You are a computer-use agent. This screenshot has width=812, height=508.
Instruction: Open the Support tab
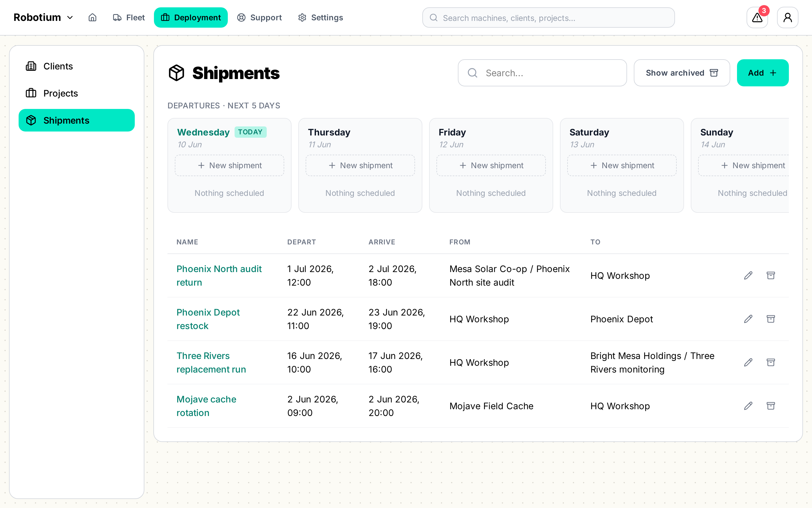pos(259,17)
